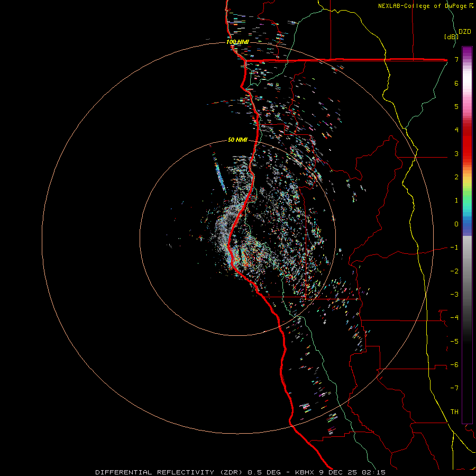Click the scale value -5
This screenshot has width=476, height=476.
point(454,341)
